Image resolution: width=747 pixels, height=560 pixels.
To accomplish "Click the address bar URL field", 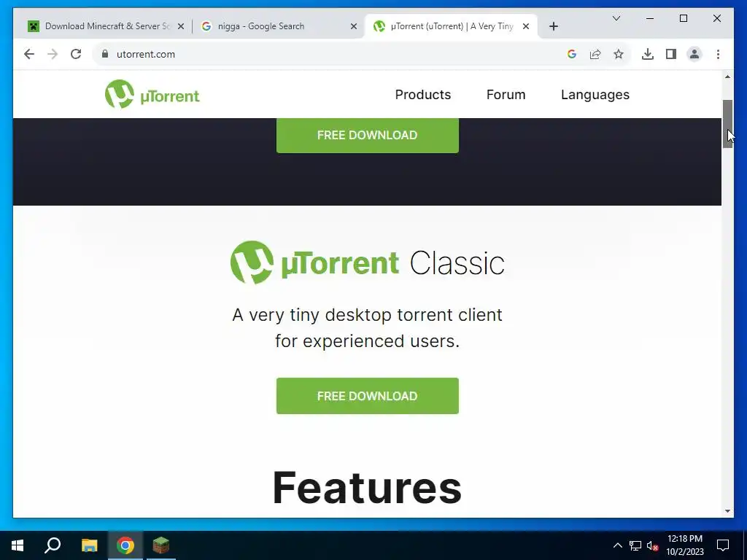I will (x=333, y=54).
